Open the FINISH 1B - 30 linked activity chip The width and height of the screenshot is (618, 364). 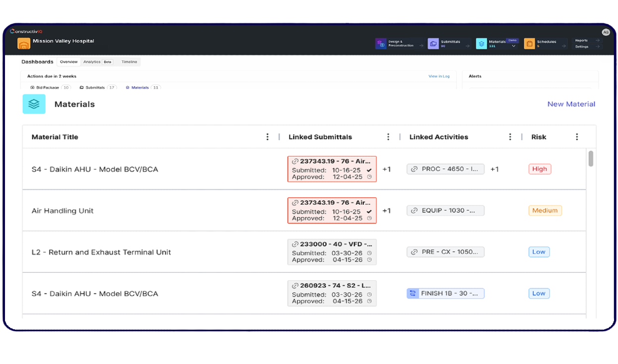(445, 294)
